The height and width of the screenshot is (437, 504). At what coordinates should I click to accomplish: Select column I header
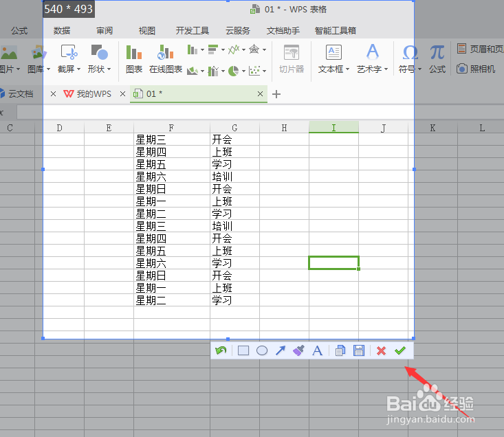(x=333, y=128)
